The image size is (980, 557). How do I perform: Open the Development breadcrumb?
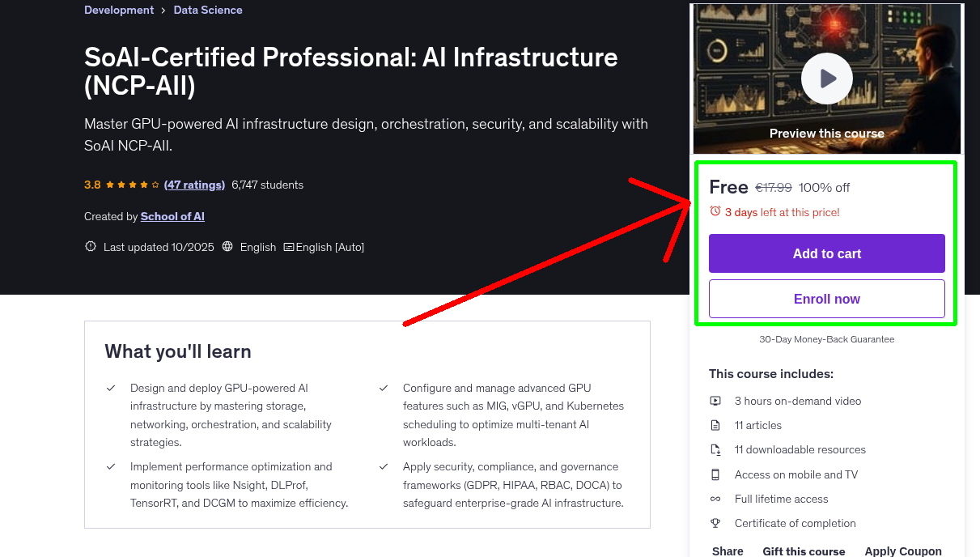(119, 10)
